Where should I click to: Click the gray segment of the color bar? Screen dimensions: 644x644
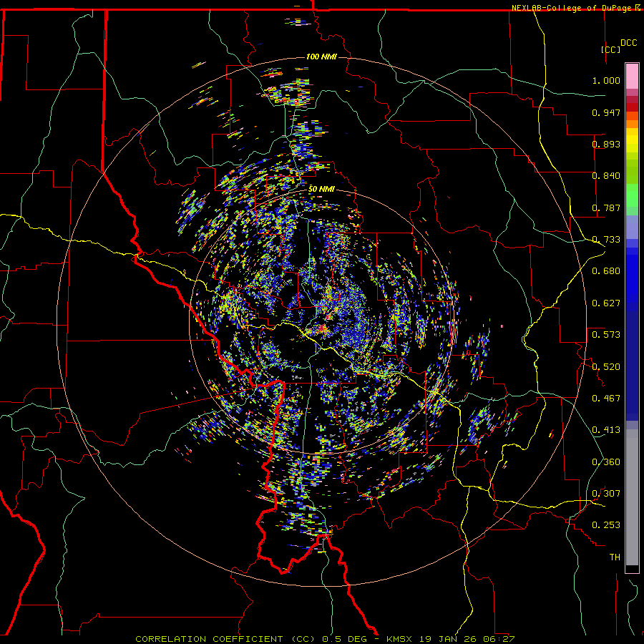(632, 497)
